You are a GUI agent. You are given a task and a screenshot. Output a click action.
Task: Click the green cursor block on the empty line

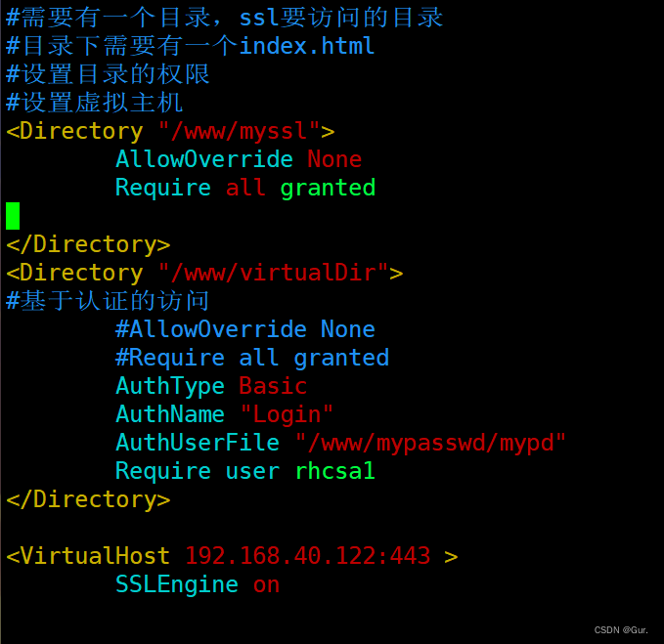point(13,216)
